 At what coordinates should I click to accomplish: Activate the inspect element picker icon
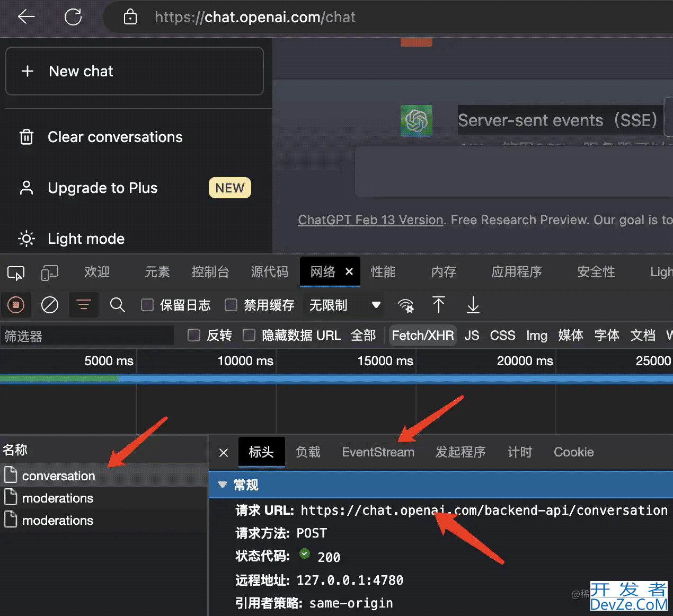coord(16,272)
